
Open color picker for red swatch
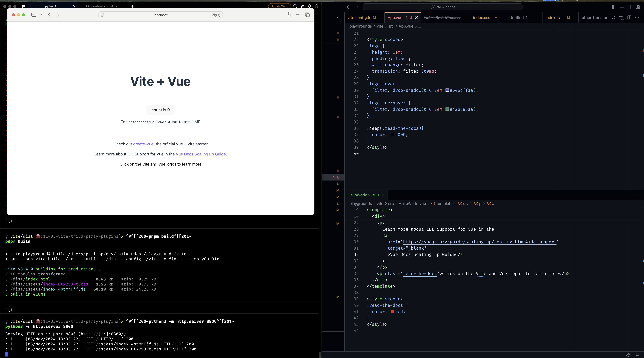pyautogui.click(x=392, y=311)
